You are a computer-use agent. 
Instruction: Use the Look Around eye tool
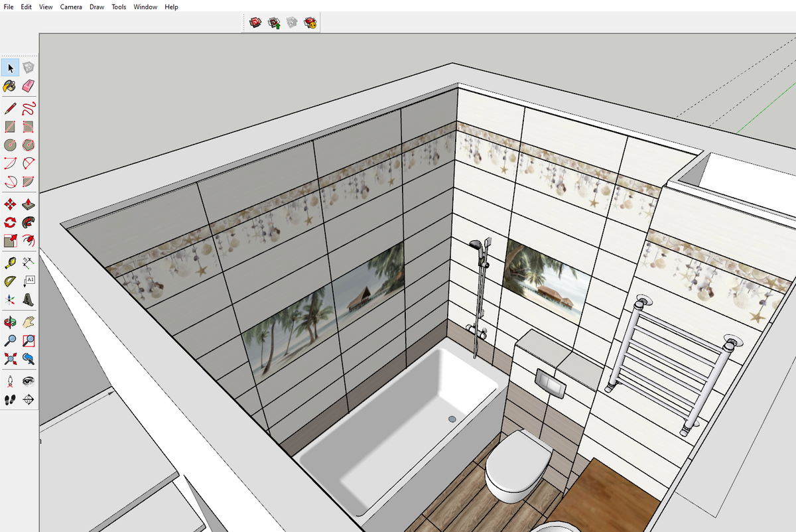[x=30, y=379]
